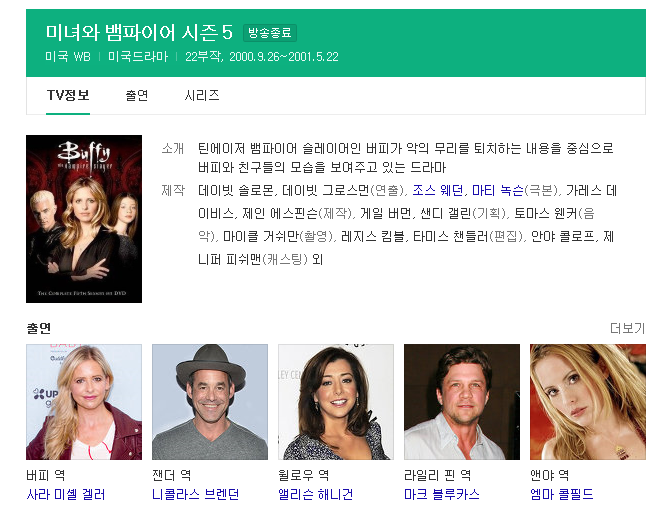666x516 pixels.
Task: Open the TV정보 tab
Action: click(x=68, y=96)
